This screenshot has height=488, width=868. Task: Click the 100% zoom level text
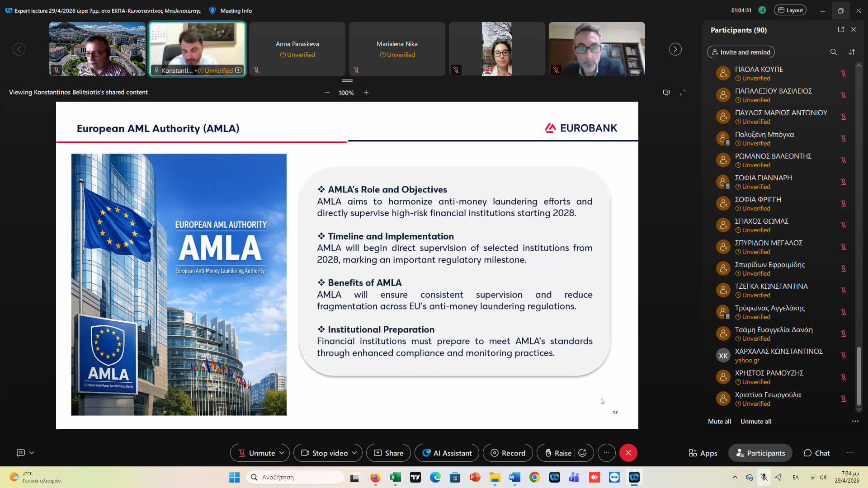point(346,93)
